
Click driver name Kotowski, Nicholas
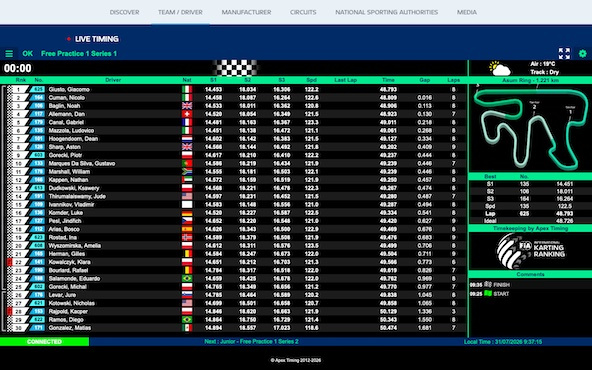click(x=72, y=303)
